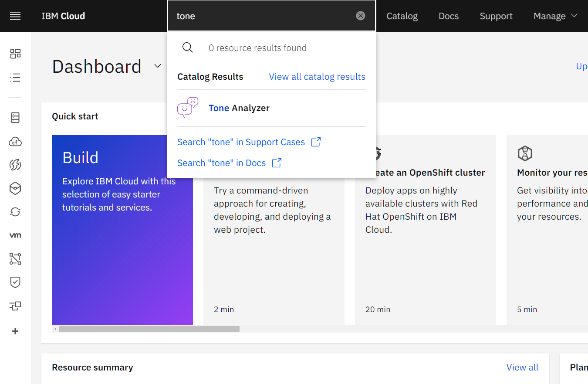Open the Functions sidebar icon
Viewport: 588px width, 384px height.
15,165
